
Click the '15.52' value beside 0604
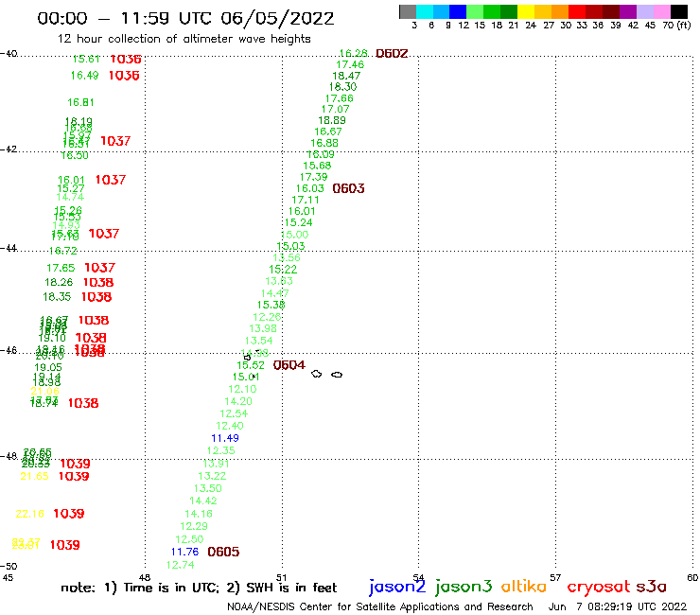(251, 365)
